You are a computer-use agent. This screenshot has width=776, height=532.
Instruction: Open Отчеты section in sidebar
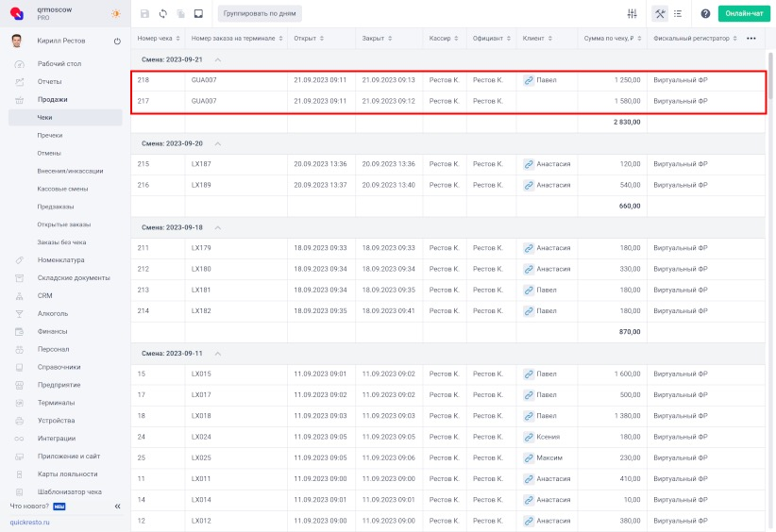pyautogui.click(x=49, y=81)
